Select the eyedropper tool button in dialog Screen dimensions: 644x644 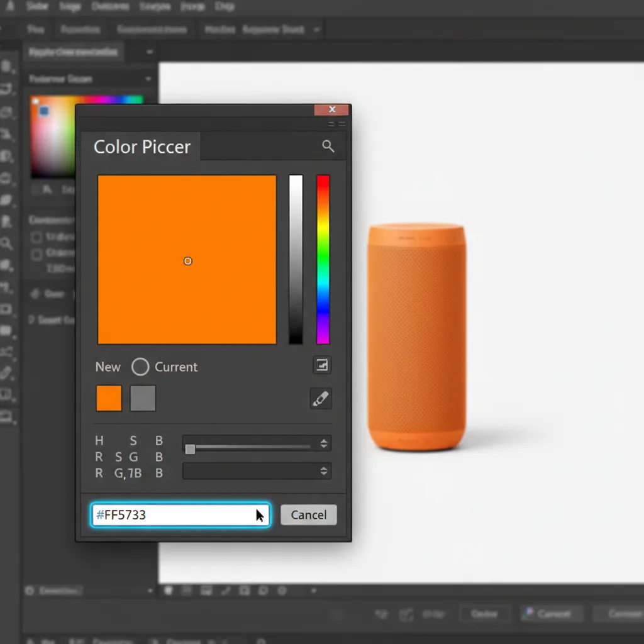(x=321, y=398)
